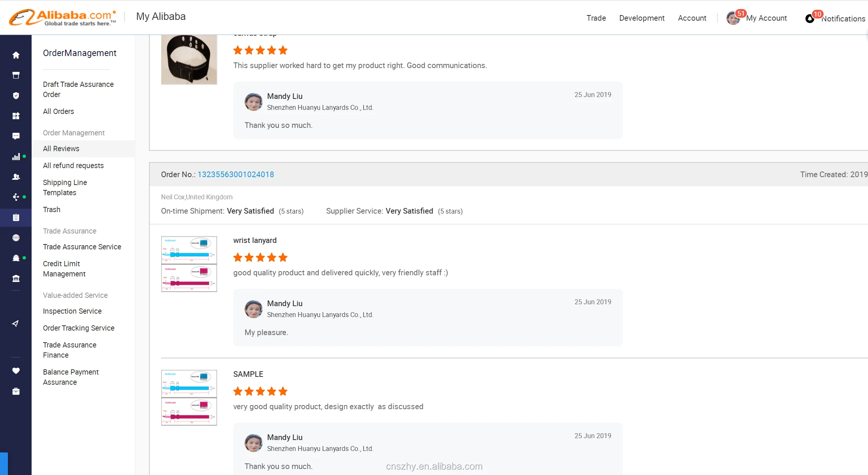The width and height of the screenshot is (868, 475).
Task: Click the bank building sidebar icon
Action: point(16,278)
